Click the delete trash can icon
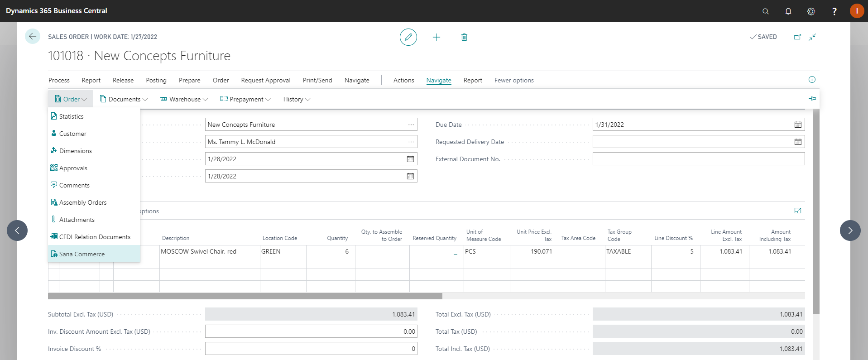The image size is (868, 360). pyautogui.click(x=464, y=37)
